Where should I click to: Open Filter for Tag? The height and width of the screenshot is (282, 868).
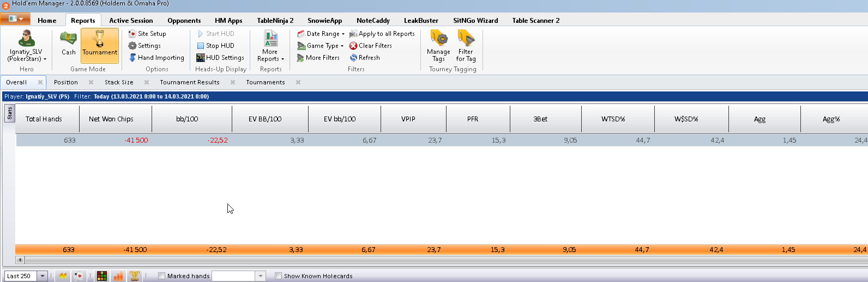pyautogui.click(x=466, y=46)
